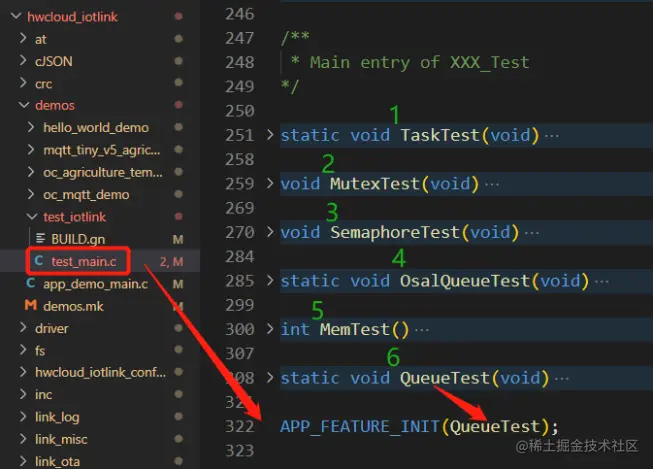
Task: Expand the crc folder chevron
Action: [x=23, y=83]
